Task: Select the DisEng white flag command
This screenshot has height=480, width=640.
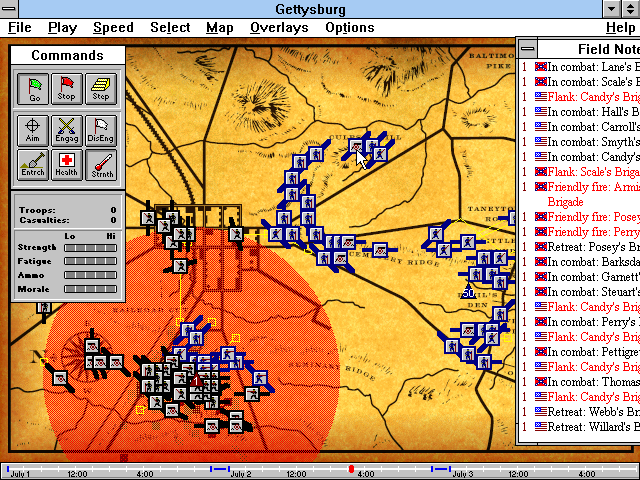Action: [x=100, y=130]
